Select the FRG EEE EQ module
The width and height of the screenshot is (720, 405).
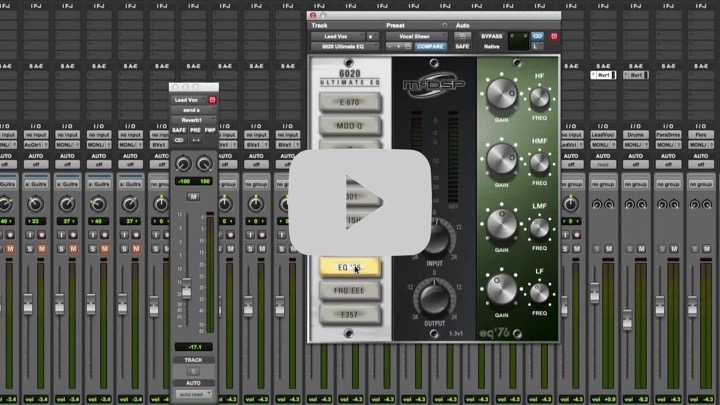[349, 291]
